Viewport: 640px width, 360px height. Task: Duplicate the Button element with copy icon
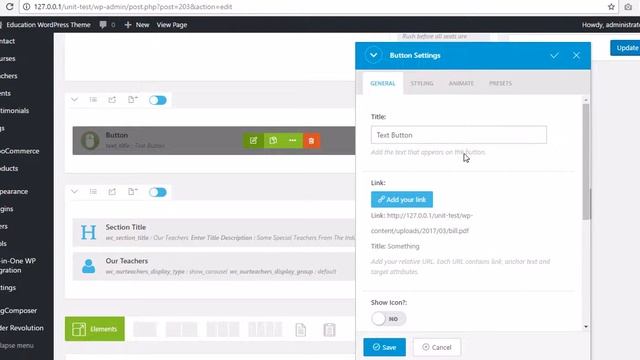pyautogui.click(x=273, y=140)
